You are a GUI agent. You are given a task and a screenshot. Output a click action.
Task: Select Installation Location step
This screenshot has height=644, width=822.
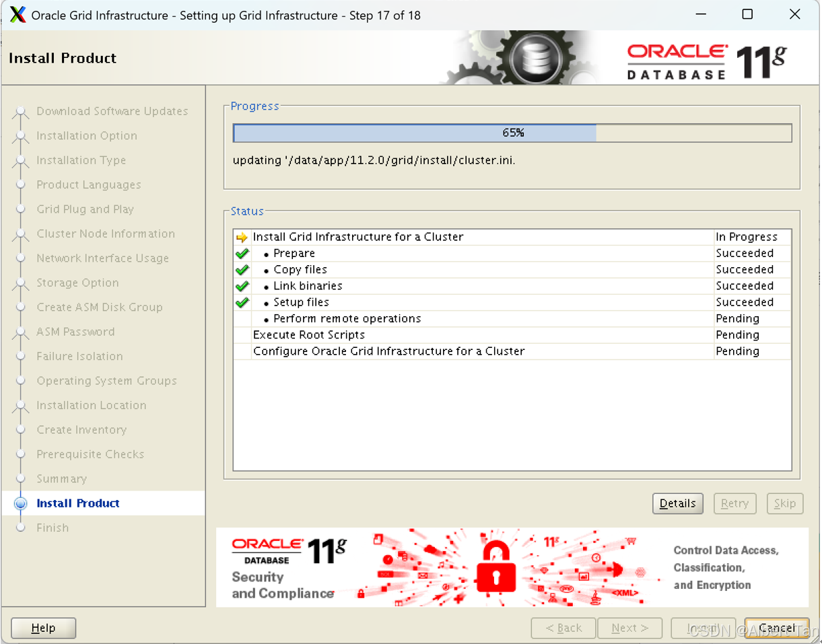click(x=92, y=405)
